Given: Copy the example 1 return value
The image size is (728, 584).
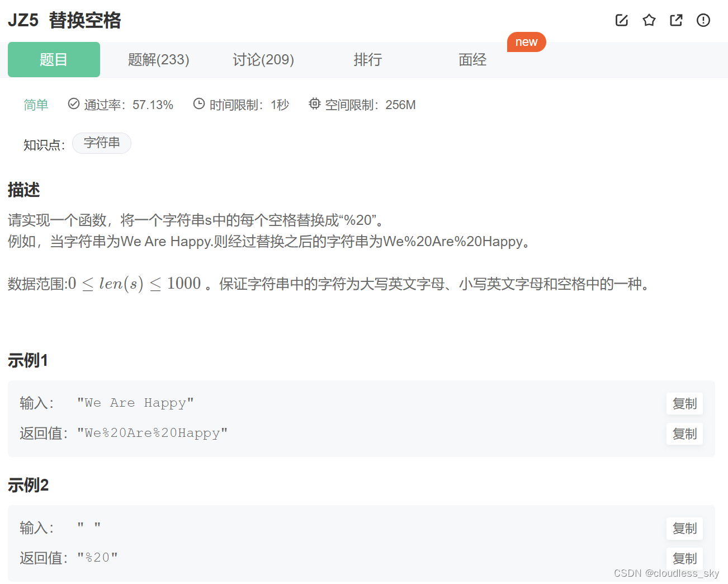Looking at the screenshot, I should pos(684,434).
